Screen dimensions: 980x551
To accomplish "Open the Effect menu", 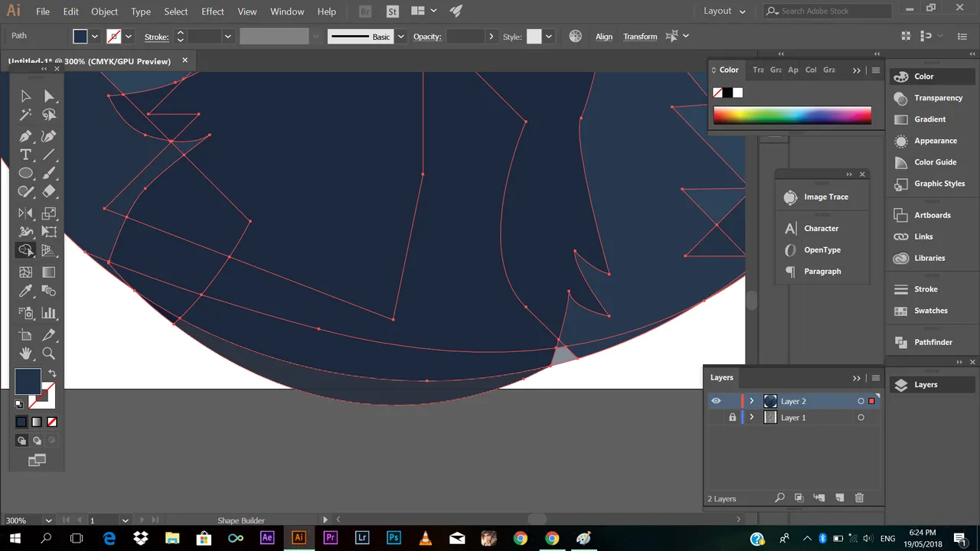I will [213, 11].
